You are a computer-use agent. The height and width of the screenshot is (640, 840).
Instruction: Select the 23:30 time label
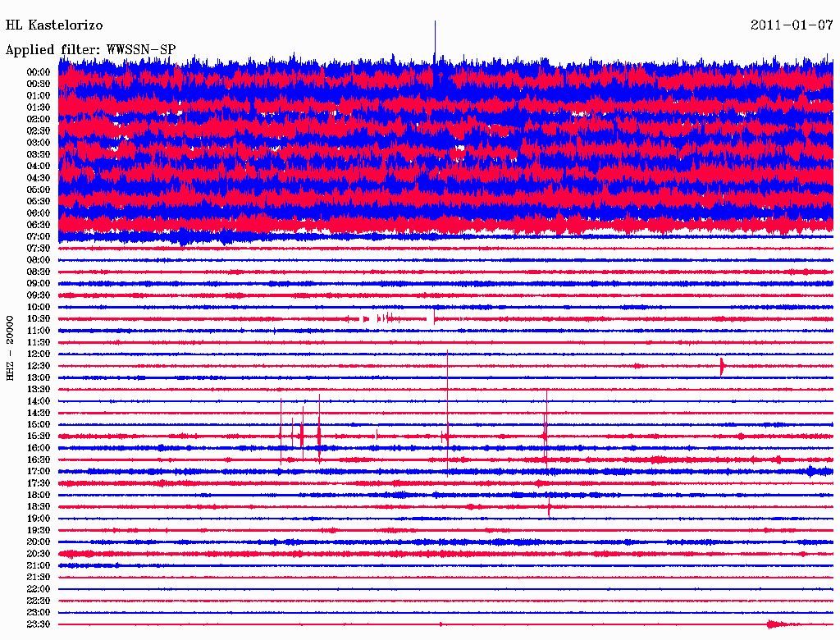[39, 624]
